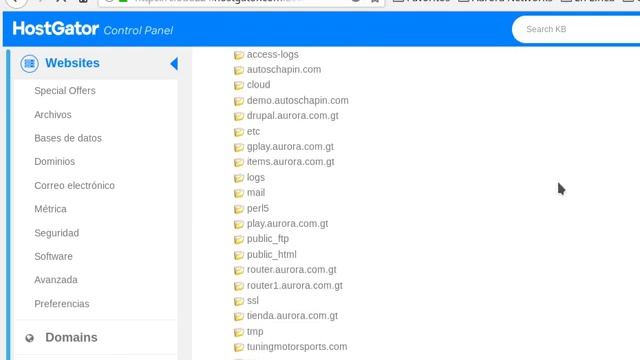Click the tmp folder icon
The image size is (640, 360).
point(239,332)
